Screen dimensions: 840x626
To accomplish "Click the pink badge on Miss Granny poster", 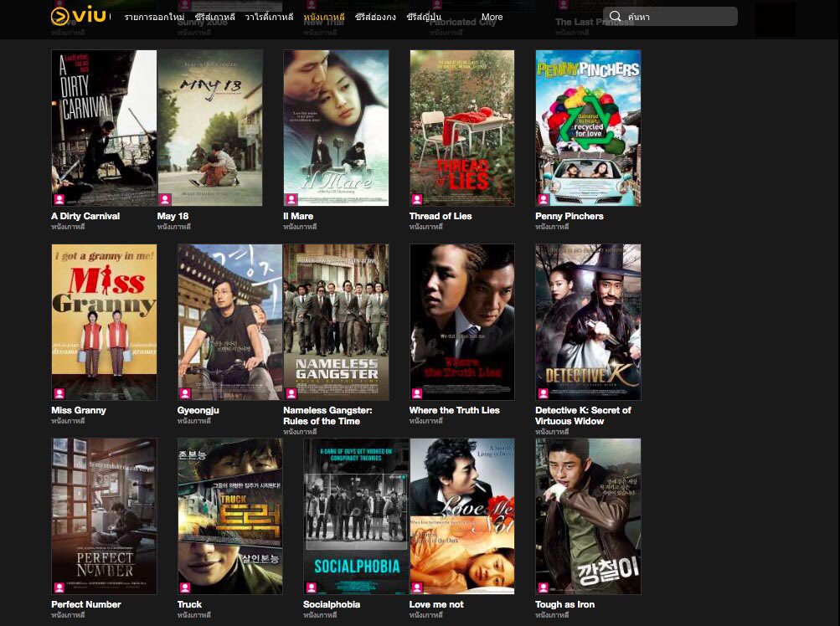I will [x=59, y=393].
